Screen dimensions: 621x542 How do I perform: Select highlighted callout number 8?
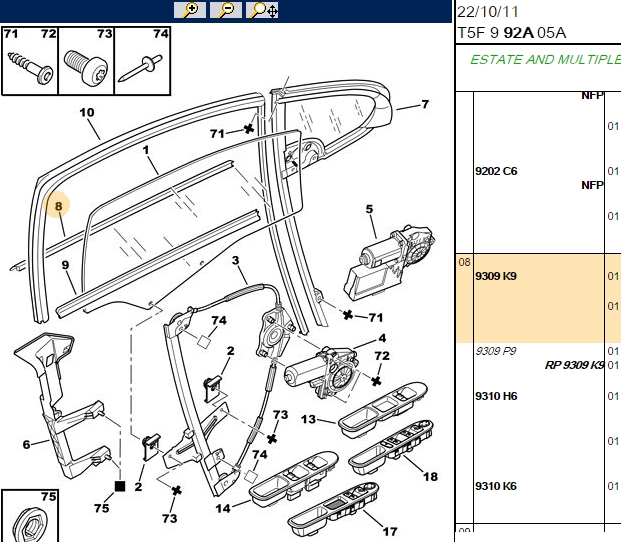(x=59, y=206)
